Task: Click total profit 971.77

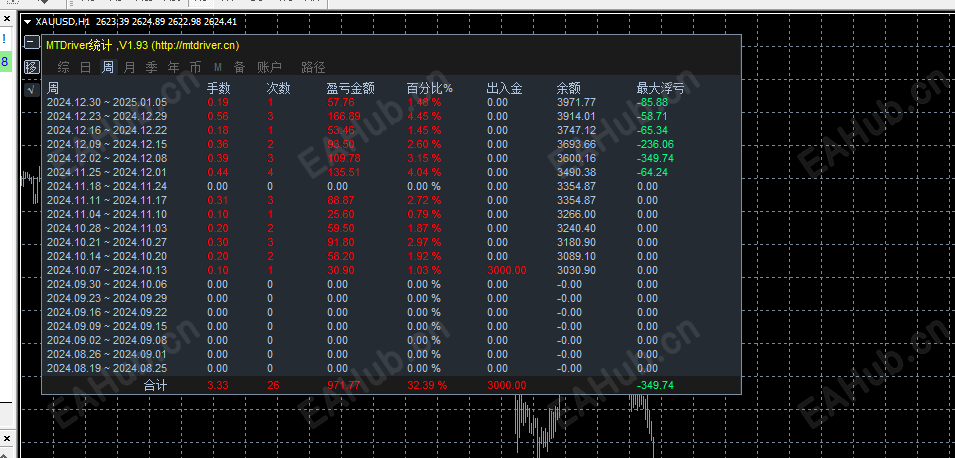Action: [x=344, y=386]
